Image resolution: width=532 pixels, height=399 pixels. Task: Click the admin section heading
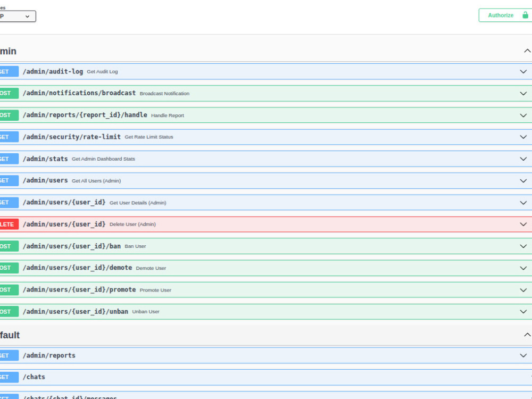8,51
